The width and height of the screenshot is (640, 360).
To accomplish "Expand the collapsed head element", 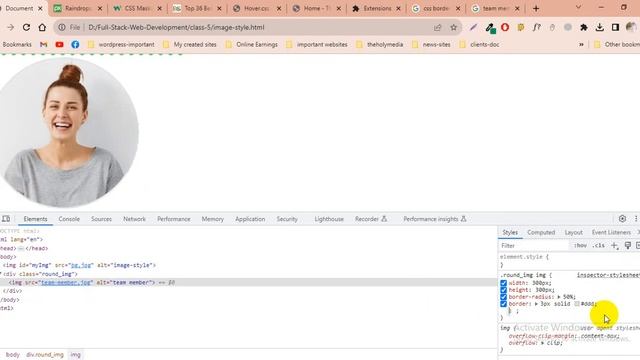I will [21, 248].
